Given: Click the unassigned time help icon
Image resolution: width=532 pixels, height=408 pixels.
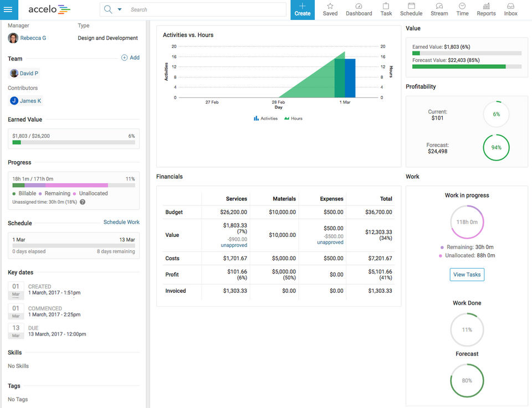Looking at the screenshot, I should click(83, 202).
